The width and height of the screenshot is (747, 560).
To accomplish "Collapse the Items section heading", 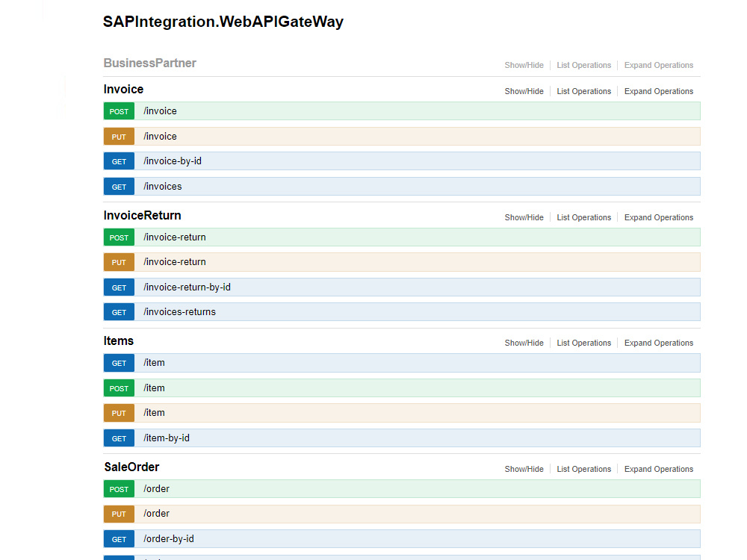I will click(119, 341).
